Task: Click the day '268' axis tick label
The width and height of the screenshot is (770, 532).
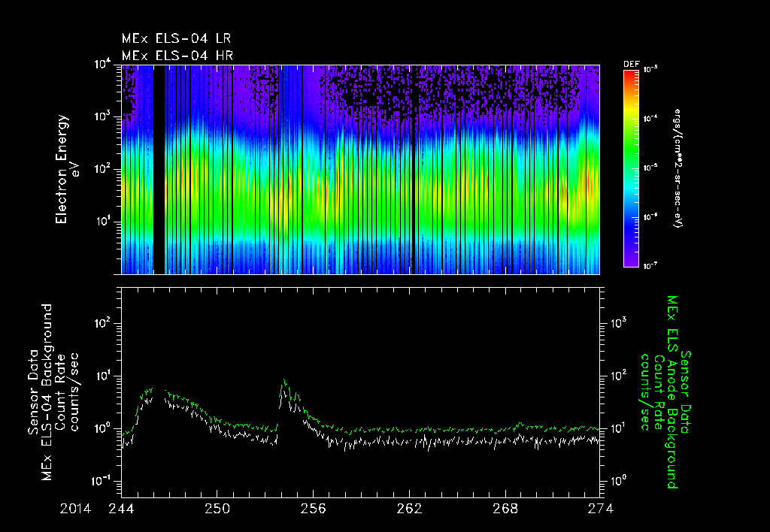Action: click(505, 509)
